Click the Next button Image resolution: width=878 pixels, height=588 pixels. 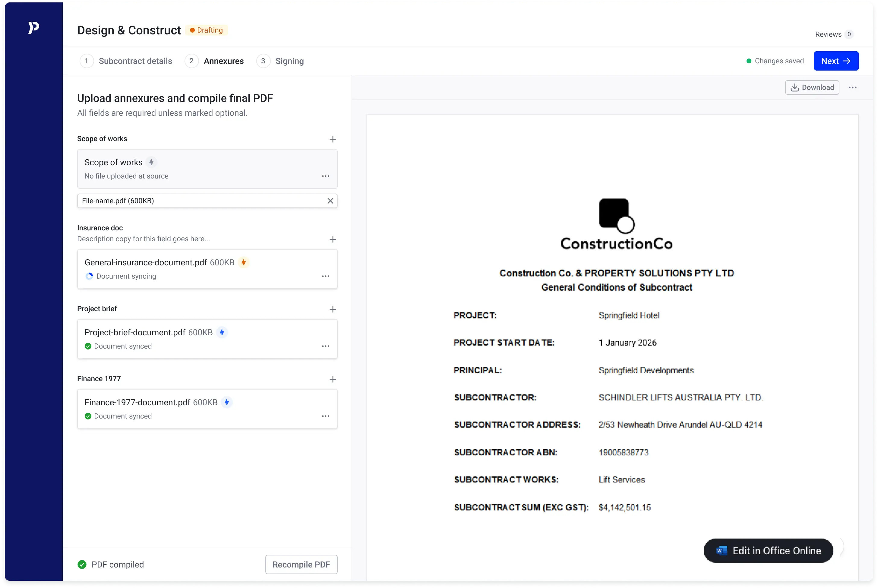point(835,61)
